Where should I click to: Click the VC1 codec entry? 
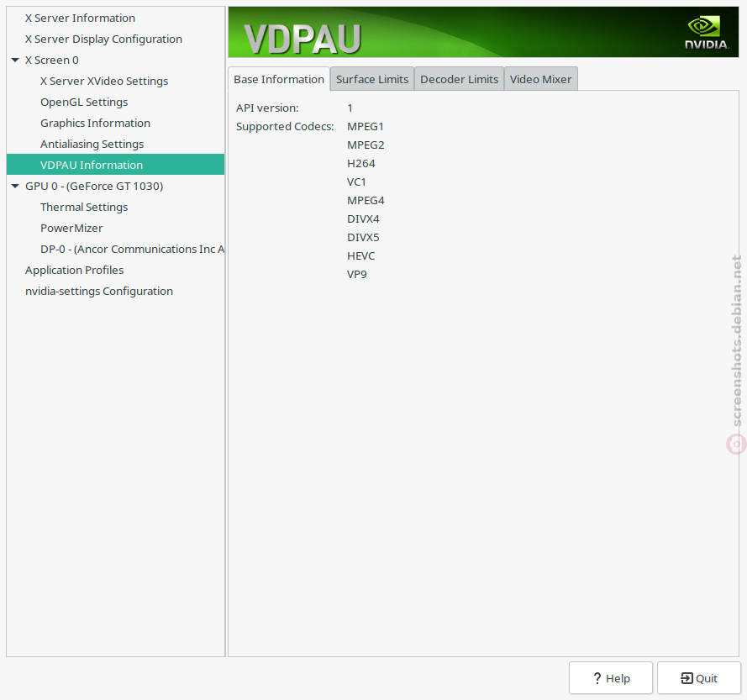point(356,182)
